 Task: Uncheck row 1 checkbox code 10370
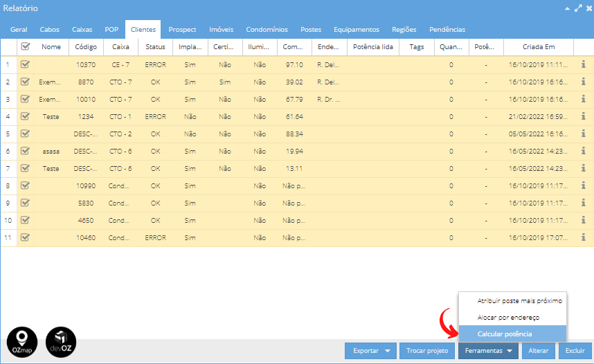(x=26, y=64)
